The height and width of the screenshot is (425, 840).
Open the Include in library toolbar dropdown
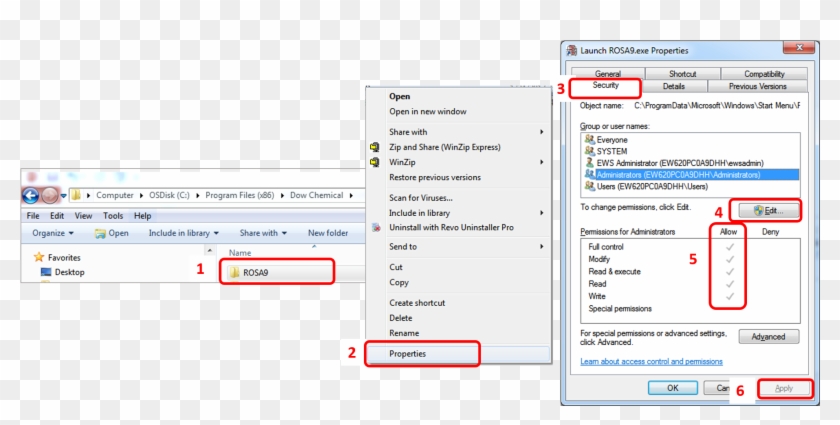tap(184, 233)
